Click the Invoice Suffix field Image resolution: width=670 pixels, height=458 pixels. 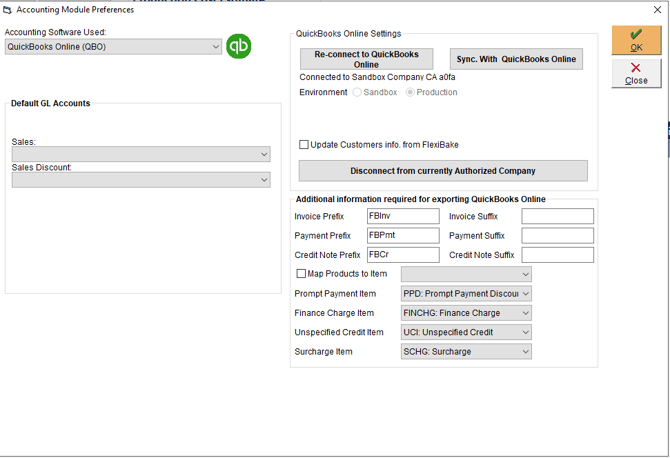(x=558, y=216)
